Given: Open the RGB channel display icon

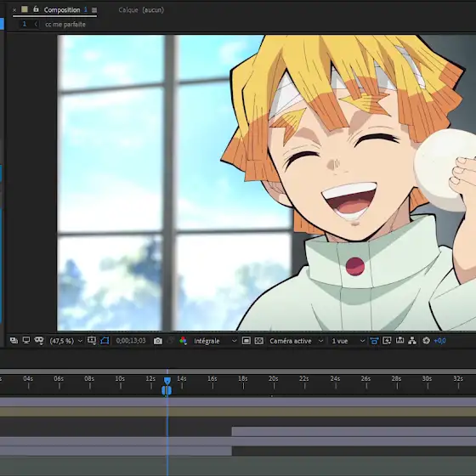Looking at the screenshot, I should coord(183,341).
